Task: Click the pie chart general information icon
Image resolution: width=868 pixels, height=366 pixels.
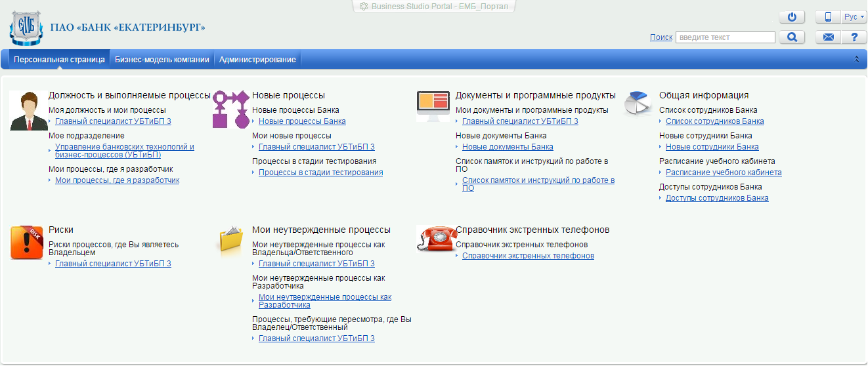Action: point(636,104)
